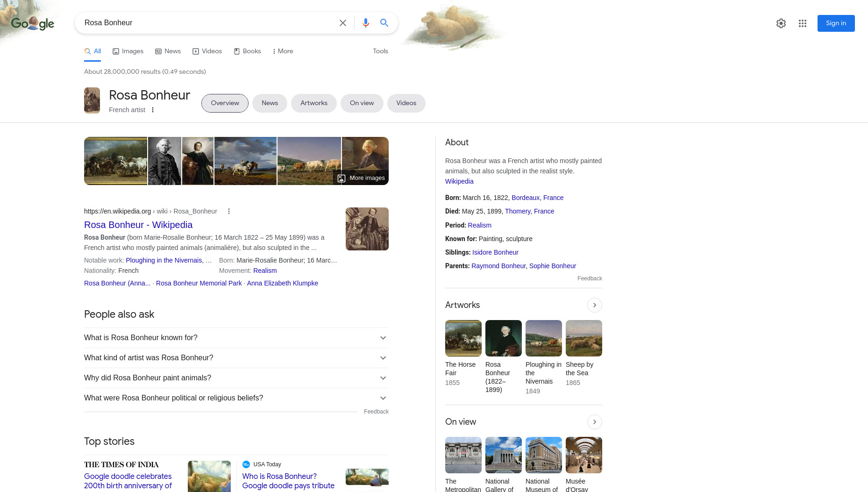Click Feedback under About panel
Image resolution: width=868 pixels, height=492 pixels.
(x=590, y=278)
